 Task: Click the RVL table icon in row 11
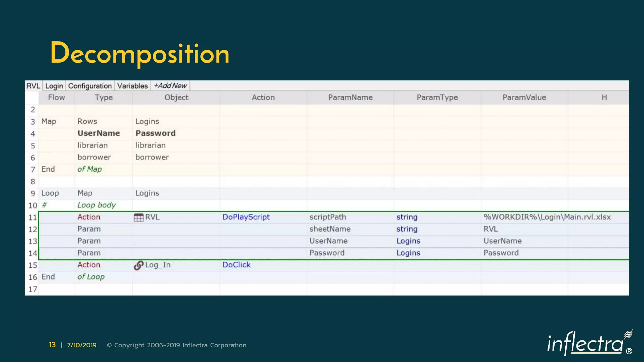coord(138,217)
